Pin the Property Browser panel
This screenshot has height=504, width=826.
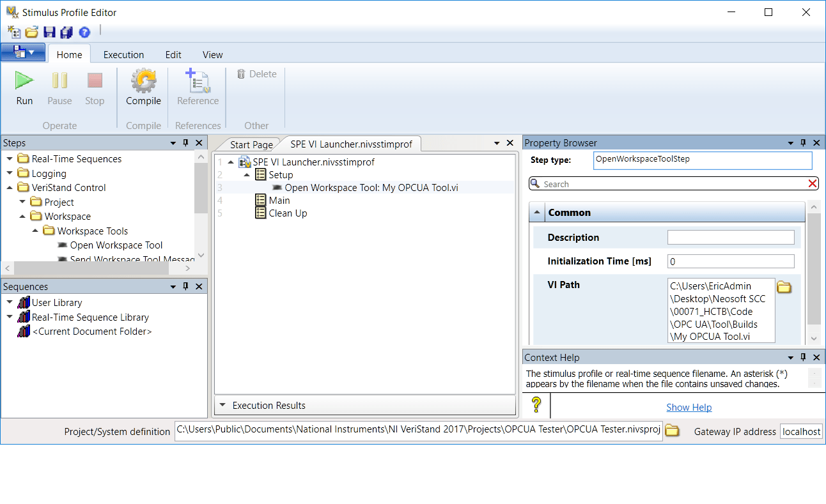[802, 142]
